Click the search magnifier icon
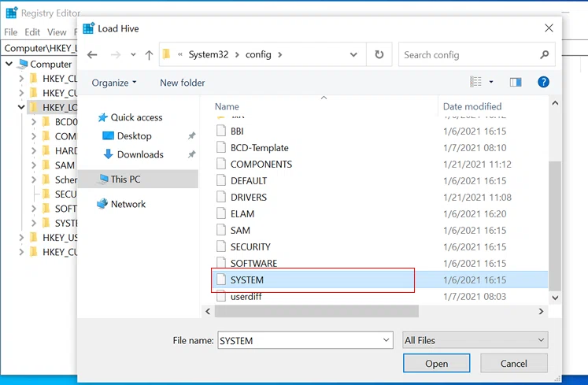This screenshot has height=385, width=588. point(545,55)
